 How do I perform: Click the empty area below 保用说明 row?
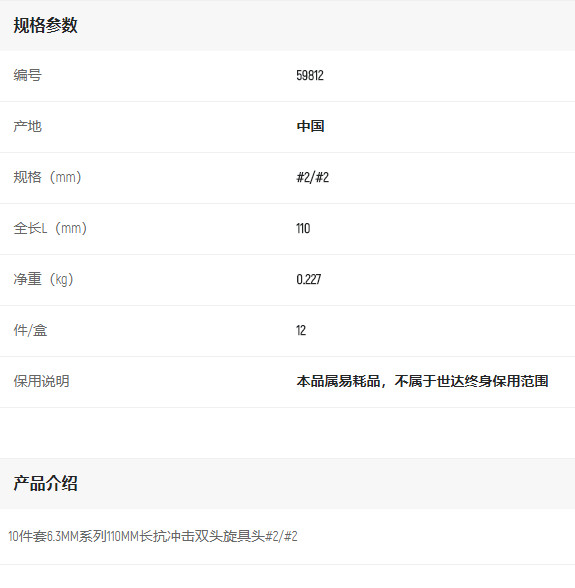pos(287,433)
